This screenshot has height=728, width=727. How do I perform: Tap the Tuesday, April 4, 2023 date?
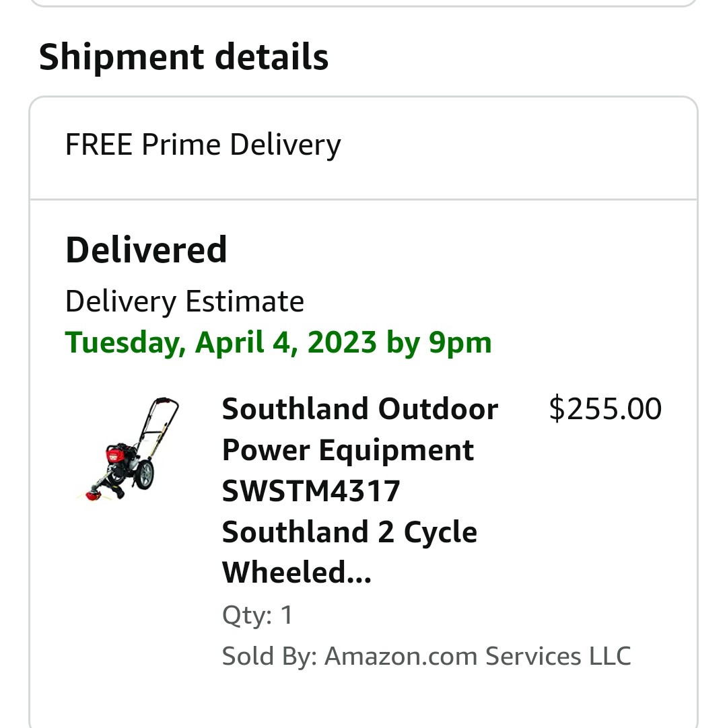pyautogui.click(x=222, y=342)
